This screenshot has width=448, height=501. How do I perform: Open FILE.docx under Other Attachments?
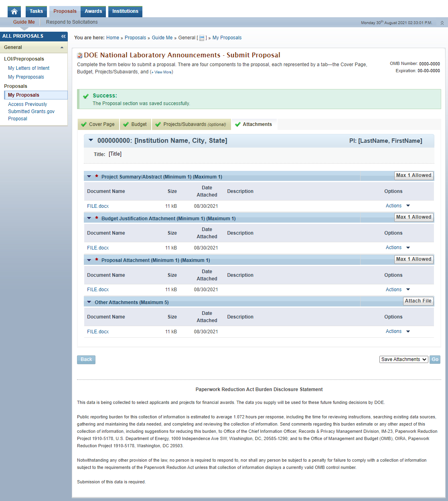[x=98, y=332]
